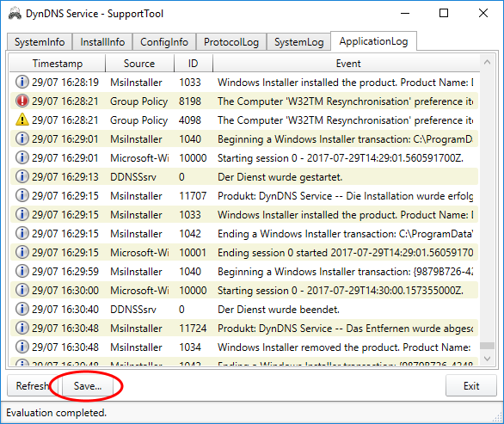Click ID cell '1034'
The width and height of the screenshot is (504, 424).
point(190,347)
